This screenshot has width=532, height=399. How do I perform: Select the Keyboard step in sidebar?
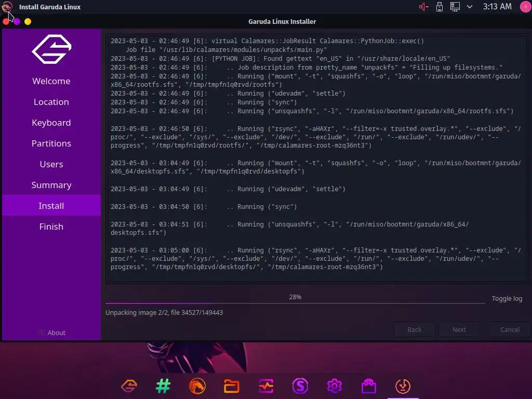point(51,123)
